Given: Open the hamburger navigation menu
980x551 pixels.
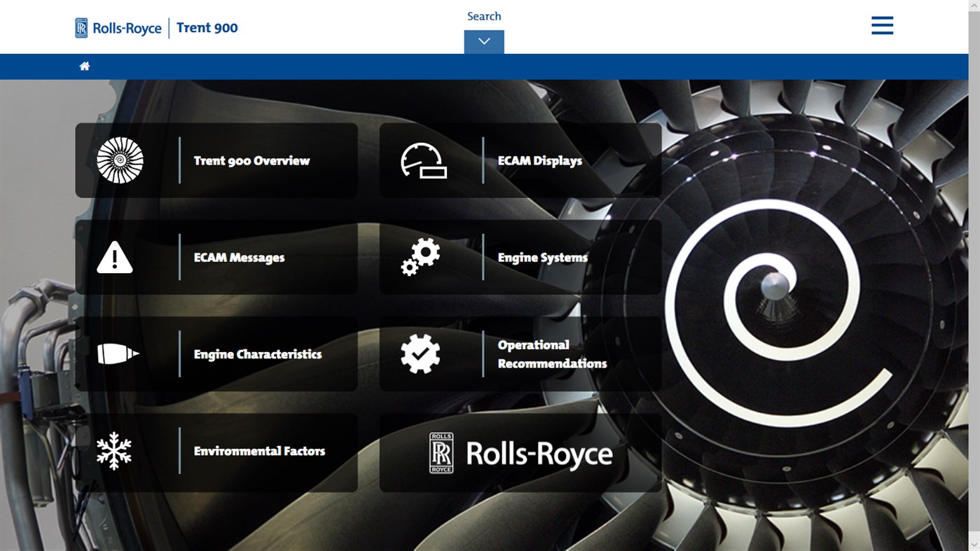Looking at the screenshot, I should tap(882, 25).
